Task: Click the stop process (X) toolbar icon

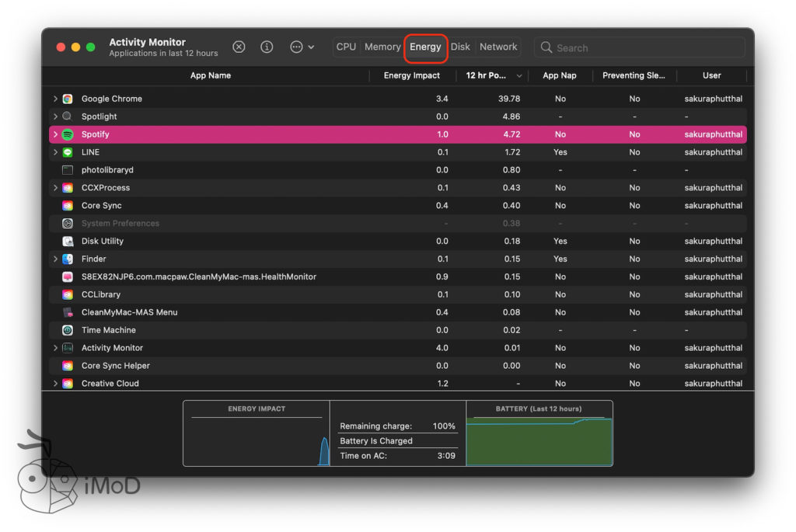Action: coord(239,47)
